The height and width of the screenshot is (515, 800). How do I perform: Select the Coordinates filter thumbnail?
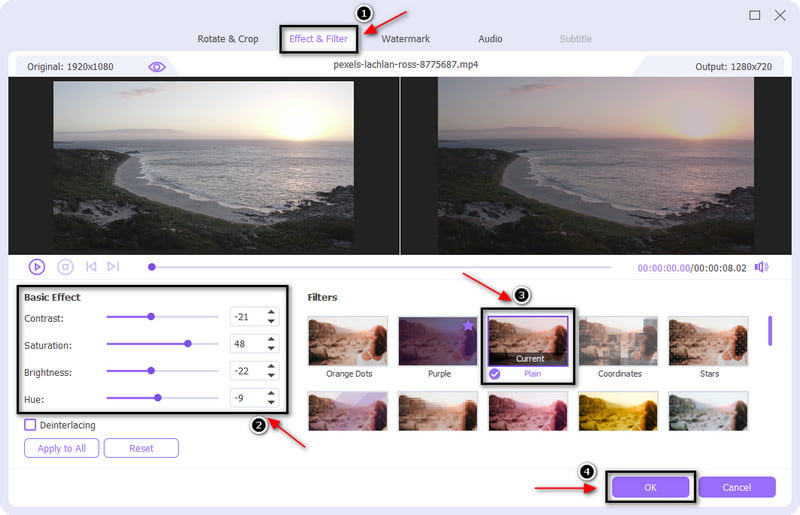point(618,341)
